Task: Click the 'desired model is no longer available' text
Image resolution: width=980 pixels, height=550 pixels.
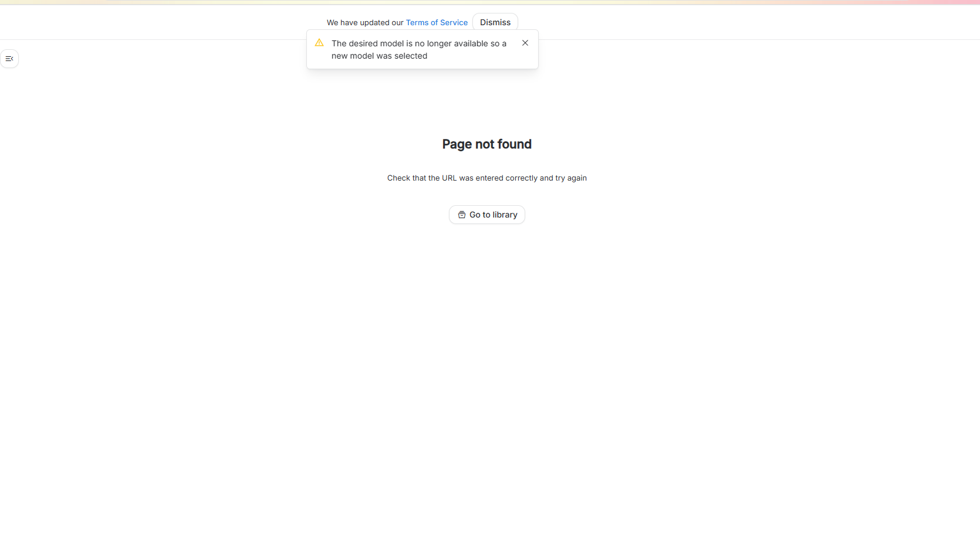Action: [418, 43]
